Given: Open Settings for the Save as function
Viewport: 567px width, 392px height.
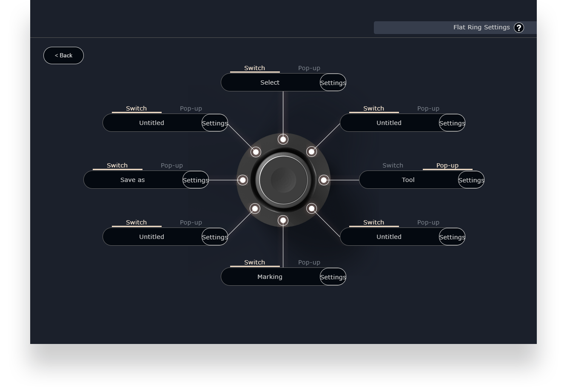Looking at the screenshot, I should (196, 180).
